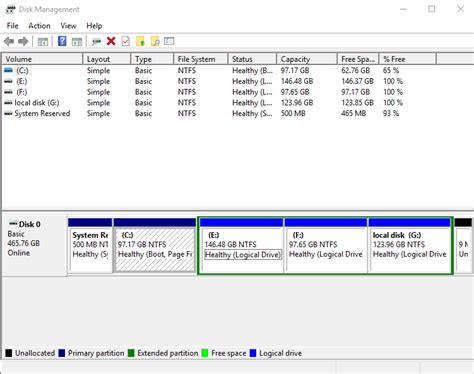
Task: Click the Unallocated black legend swatch
Action: [x=9, y=353]
